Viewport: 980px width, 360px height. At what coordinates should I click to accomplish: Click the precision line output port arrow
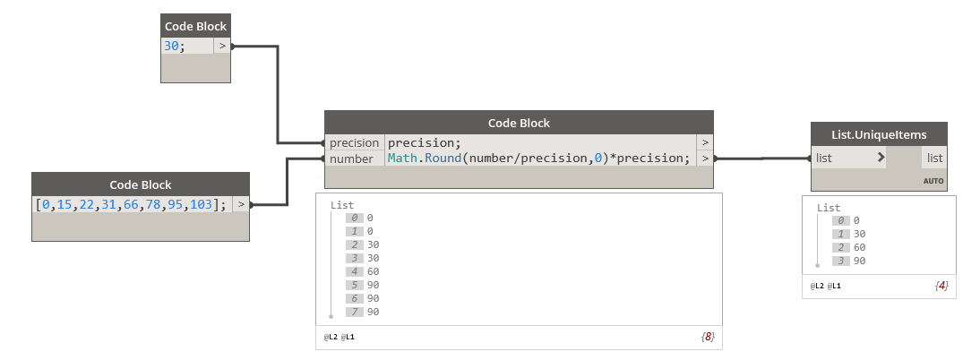(x=704, y=142)
